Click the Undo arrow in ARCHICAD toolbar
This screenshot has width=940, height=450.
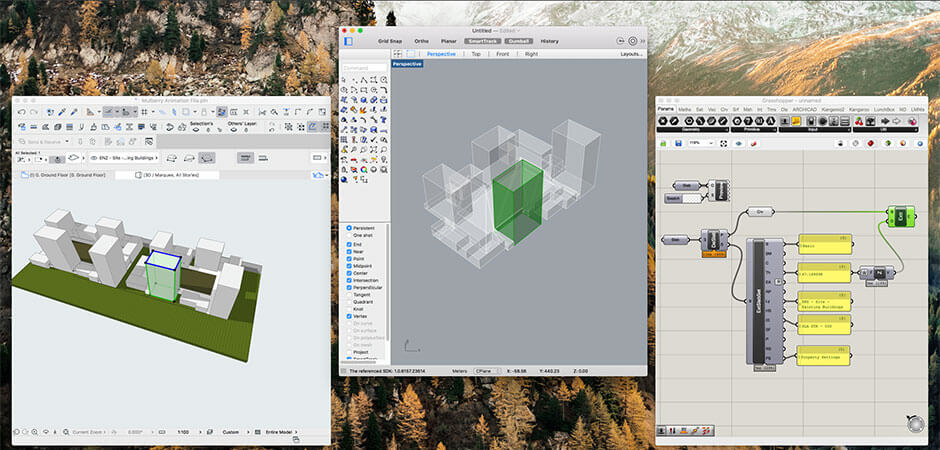(x=21, y=112)
